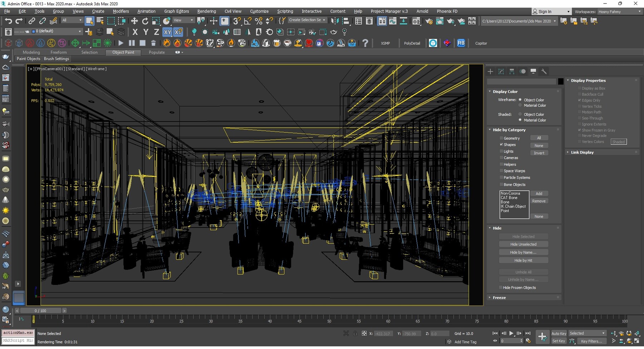Open the Render Setup teapot icon
This screenshot has width=644, height=349.
(x=429, y=21)
